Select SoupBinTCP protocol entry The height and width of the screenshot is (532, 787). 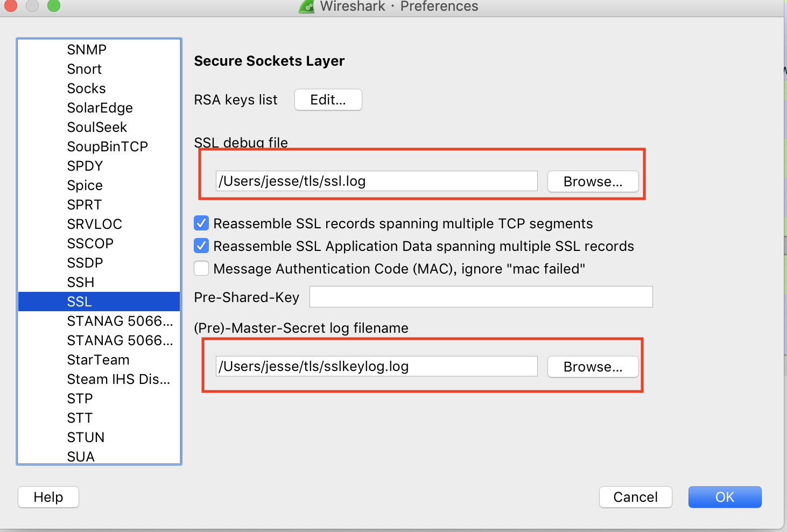click(x=99, y=146)
